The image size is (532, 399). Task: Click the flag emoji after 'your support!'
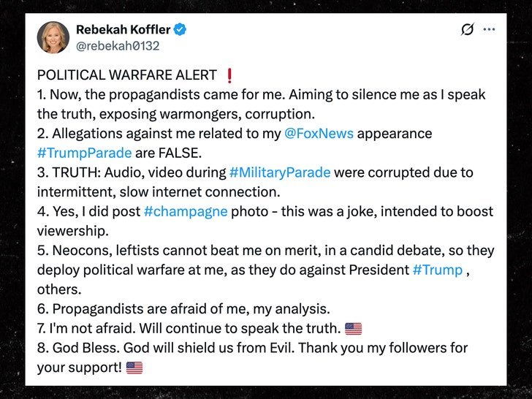tap(134, 368)
